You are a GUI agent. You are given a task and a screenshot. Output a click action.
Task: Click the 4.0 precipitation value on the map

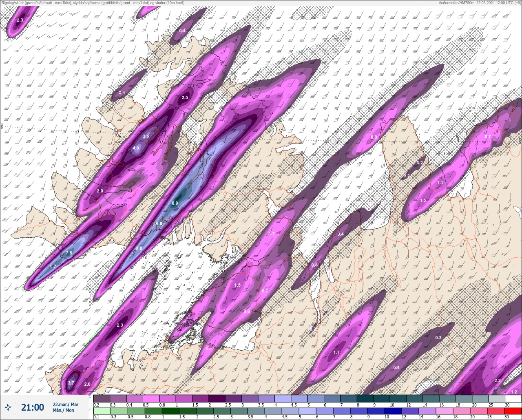pos(136,148)
